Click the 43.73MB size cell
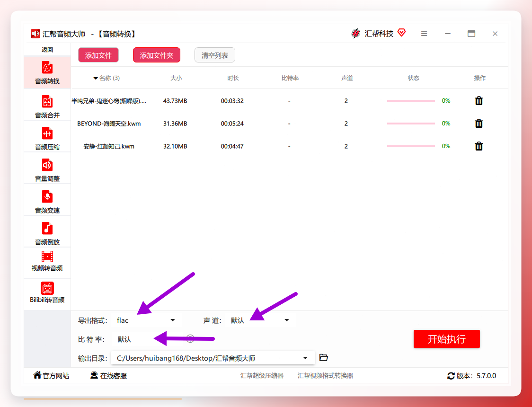This screenshot has width=532, height=407. (x=175, y=101)
